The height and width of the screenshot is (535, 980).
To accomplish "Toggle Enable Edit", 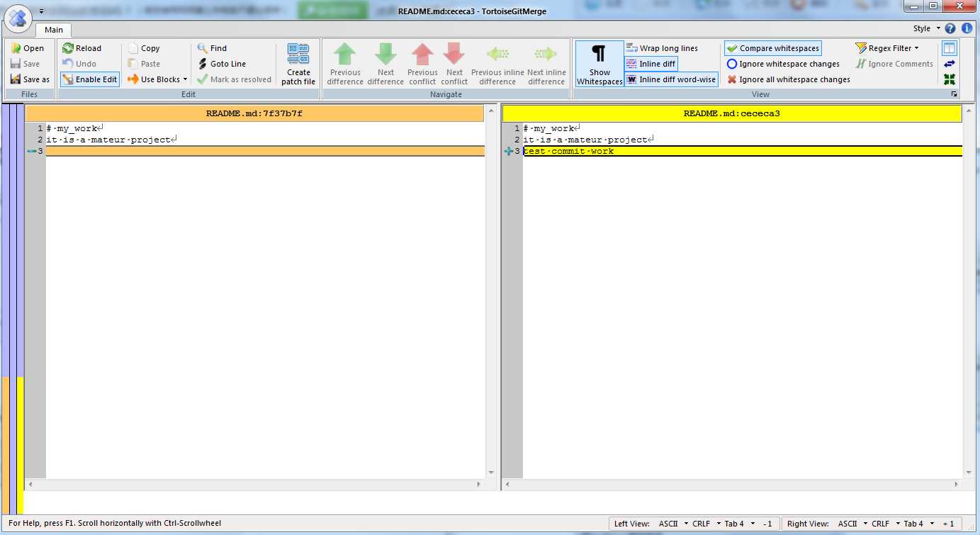I will click(x=90, y=79).
